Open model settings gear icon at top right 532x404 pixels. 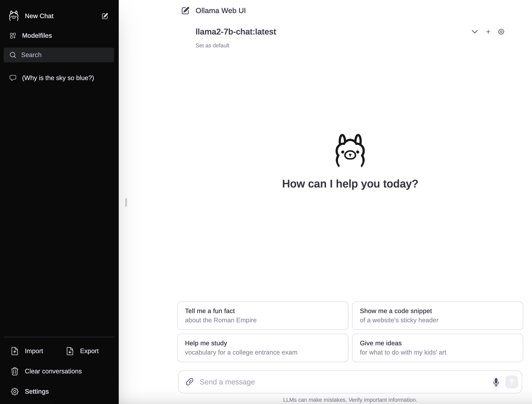(x=501, y=32)
